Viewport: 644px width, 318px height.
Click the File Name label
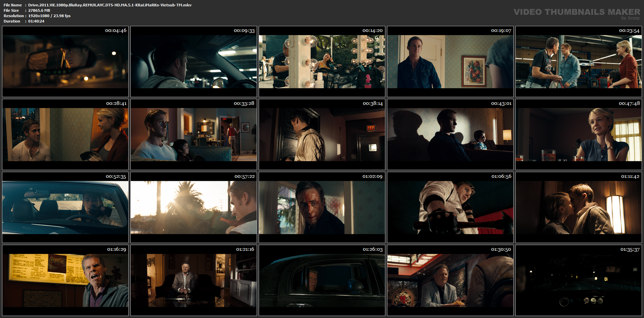[13, 5]
